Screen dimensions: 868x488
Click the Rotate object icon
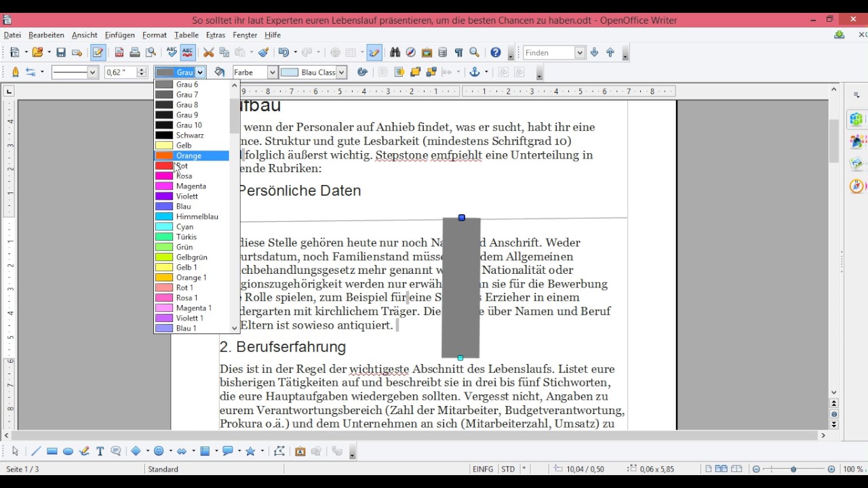coord(363,72)
